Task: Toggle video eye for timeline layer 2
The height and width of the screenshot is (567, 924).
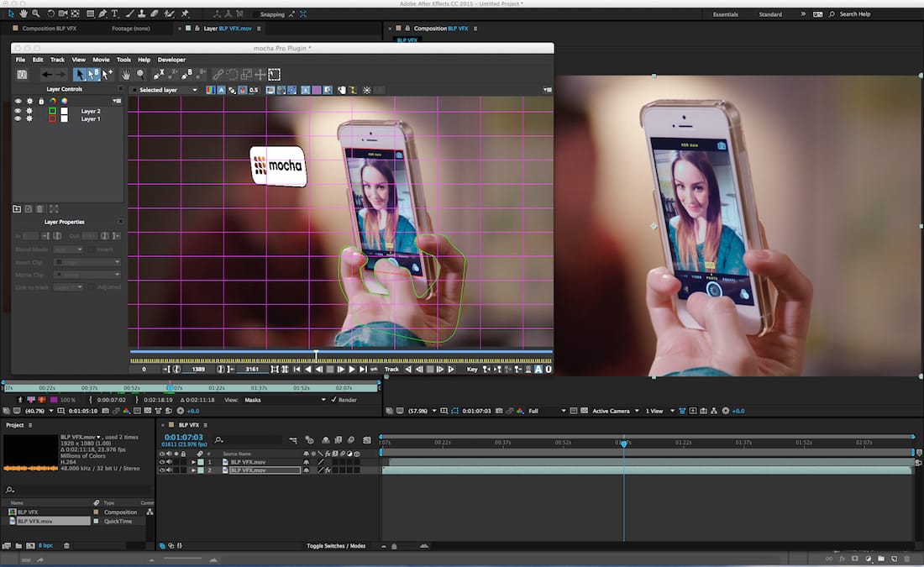Action: click(162, 470)
